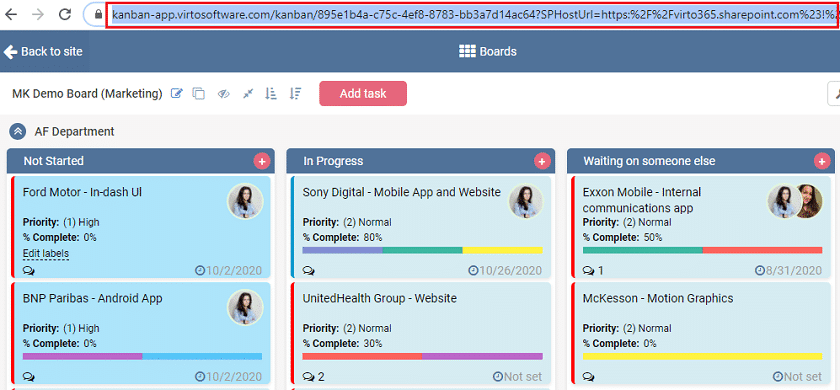The height and width of the screenshot is (390, 840).
Task: Click the padlock site security icon
Action: click(98, 15)
